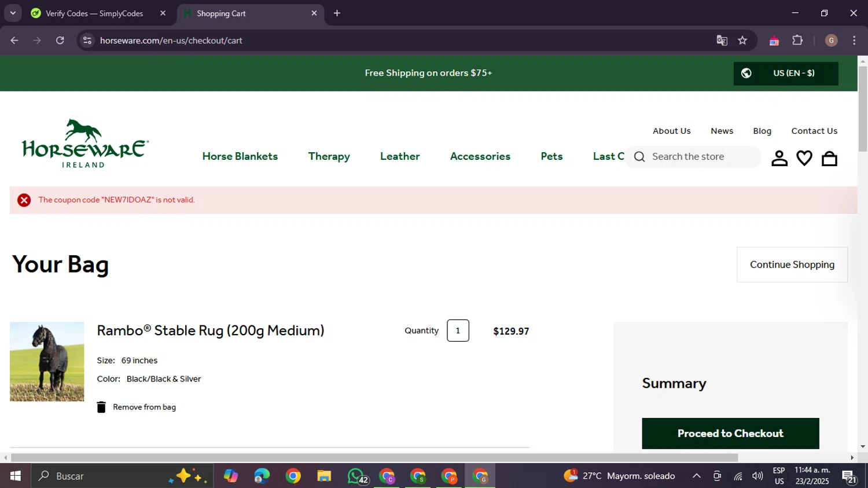Image resolution: width=868 pixels, height=488 pixels.
Task: Click the Horseware Ireland logo
Action: tap(84, 144)
